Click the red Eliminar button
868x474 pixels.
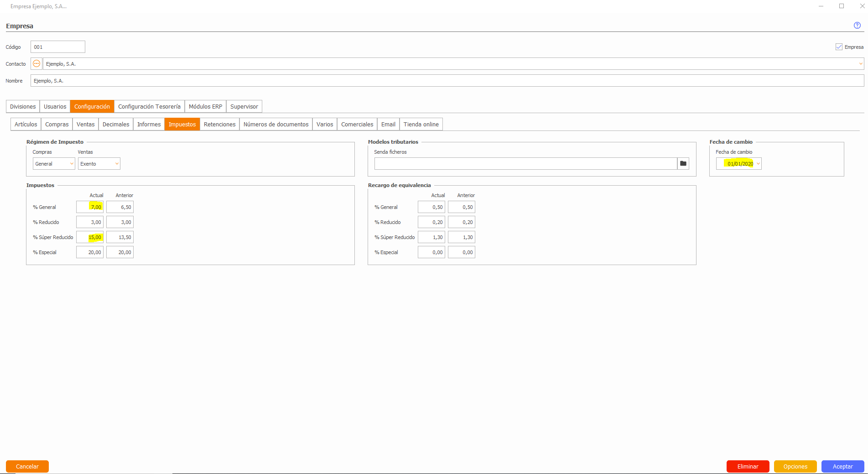748,467
